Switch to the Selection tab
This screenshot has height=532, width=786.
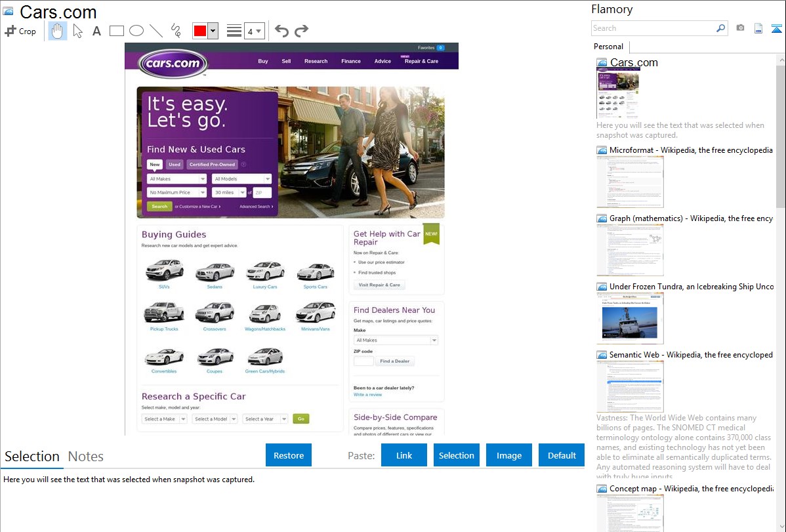coord(32,457)
